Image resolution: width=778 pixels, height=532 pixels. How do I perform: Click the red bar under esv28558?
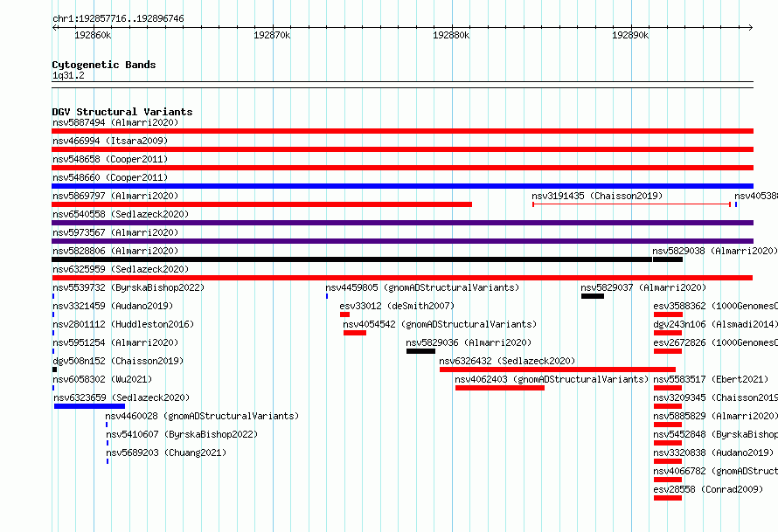668,498
